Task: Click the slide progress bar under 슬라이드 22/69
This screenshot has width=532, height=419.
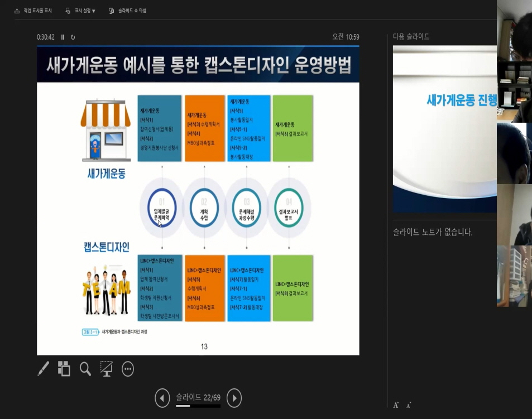Action: click(x=198, y=406)
